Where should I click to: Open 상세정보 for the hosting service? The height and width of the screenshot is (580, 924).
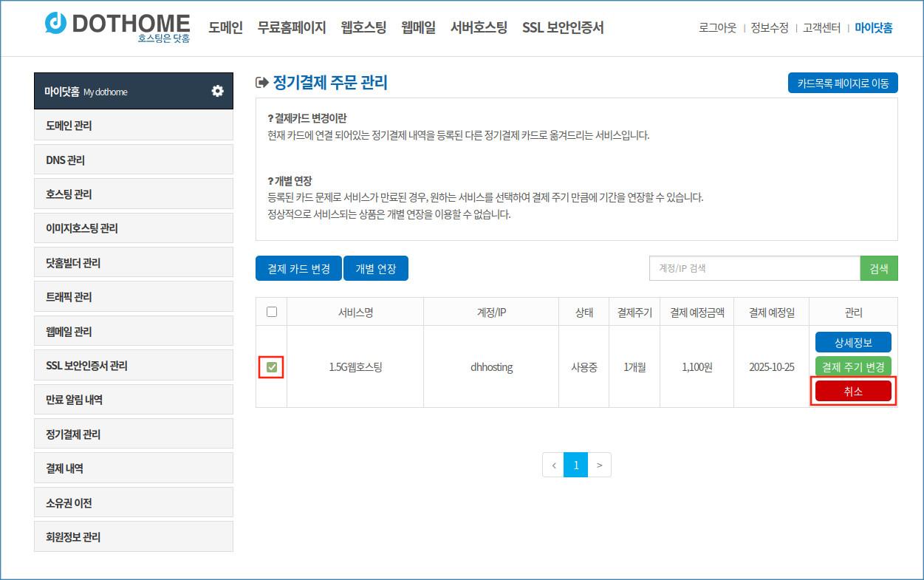click(853, 343)
